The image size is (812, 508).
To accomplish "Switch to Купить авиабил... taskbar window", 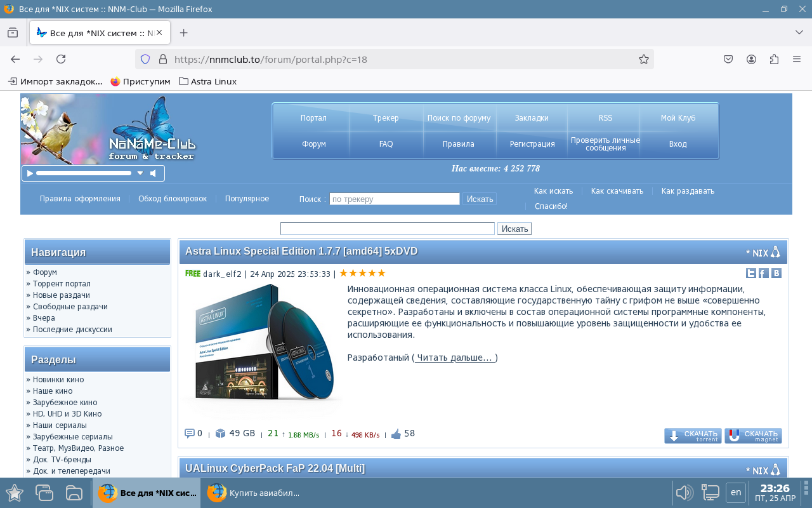I will (254, 493).
